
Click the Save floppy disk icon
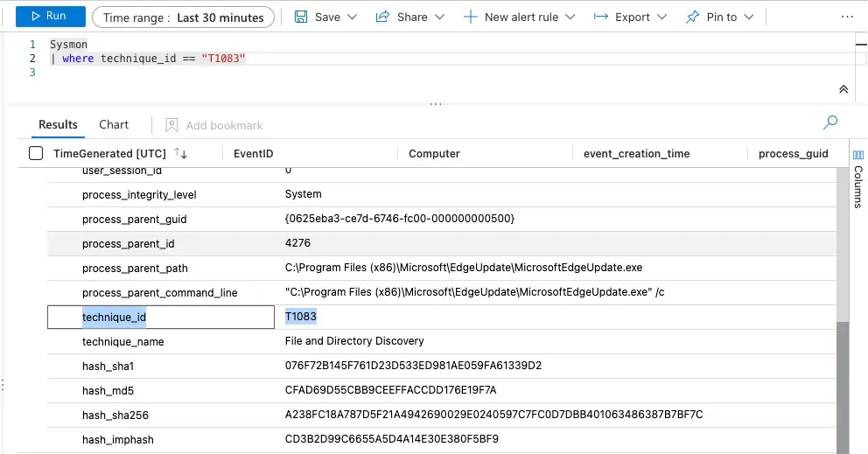coord(301,17)
